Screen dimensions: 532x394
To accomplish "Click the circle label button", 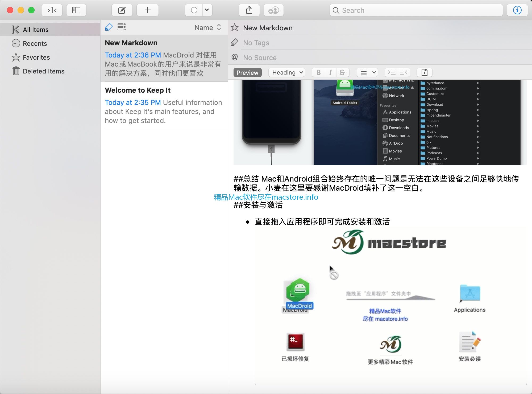I will (194, 10).
